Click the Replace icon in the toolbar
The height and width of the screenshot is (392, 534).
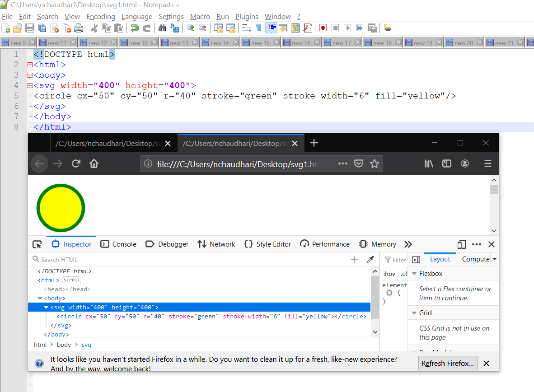click(x=175, y=28)
